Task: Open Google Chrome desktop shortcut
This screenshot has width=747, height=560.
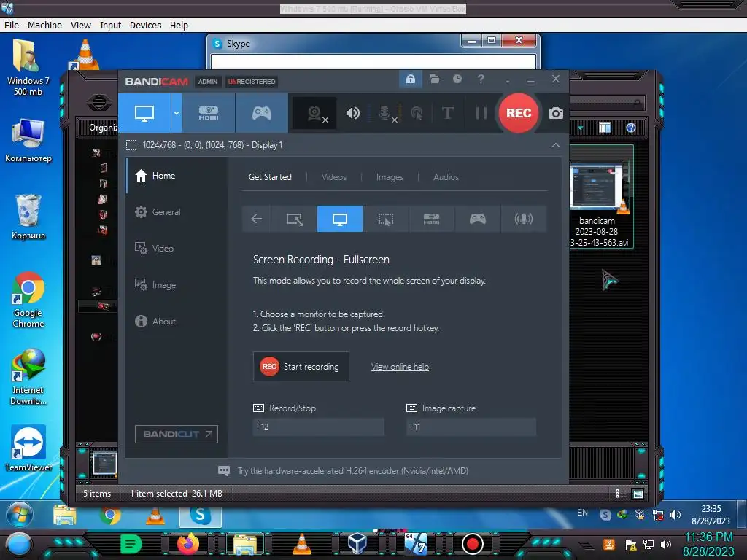Action: [28, 300]
